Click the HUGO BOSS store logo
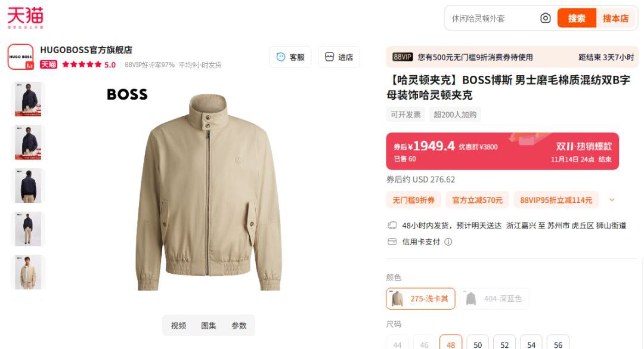The image size is (644, 349). (20, 57)
